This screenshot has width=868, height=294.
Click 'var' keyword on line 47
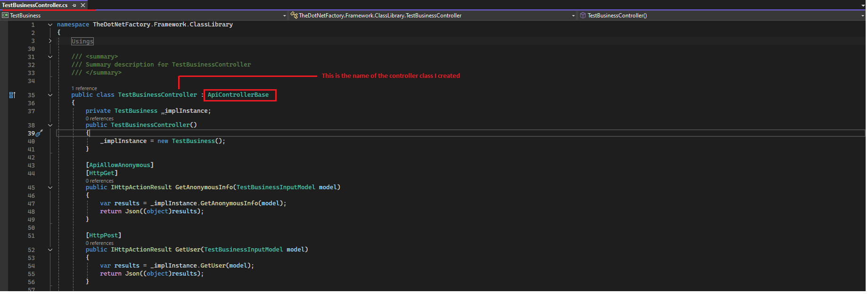point(105,203)
